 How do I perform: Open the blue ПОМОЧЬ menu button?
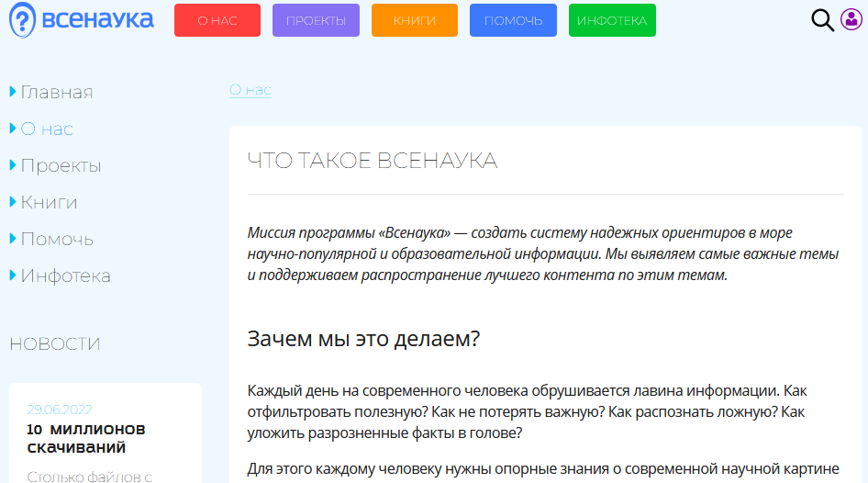513,20
